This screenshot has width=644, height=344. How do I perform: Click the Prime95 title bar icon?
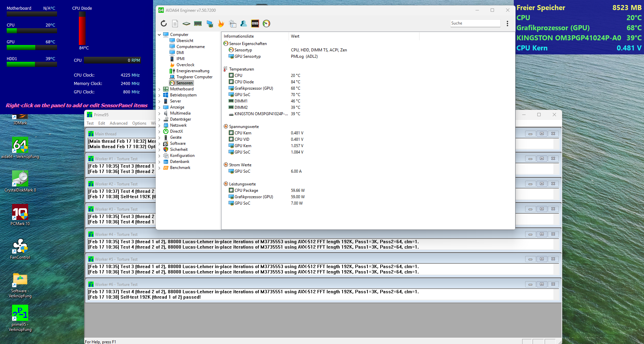click(90, 115)
